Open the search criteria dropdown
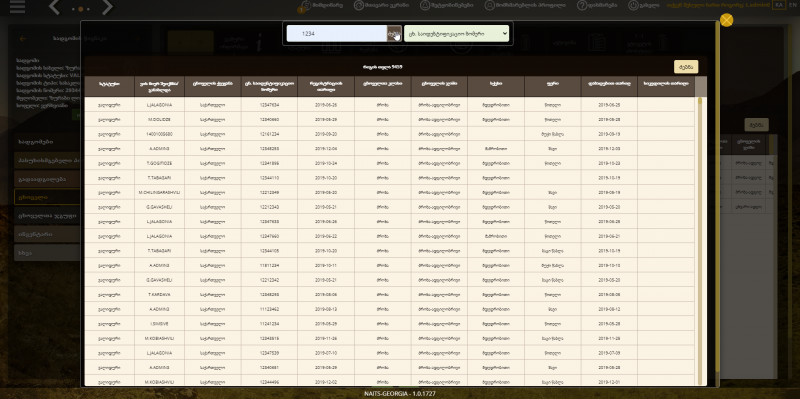The height and width of the screenshot is (399, 800). click(456, 34)
